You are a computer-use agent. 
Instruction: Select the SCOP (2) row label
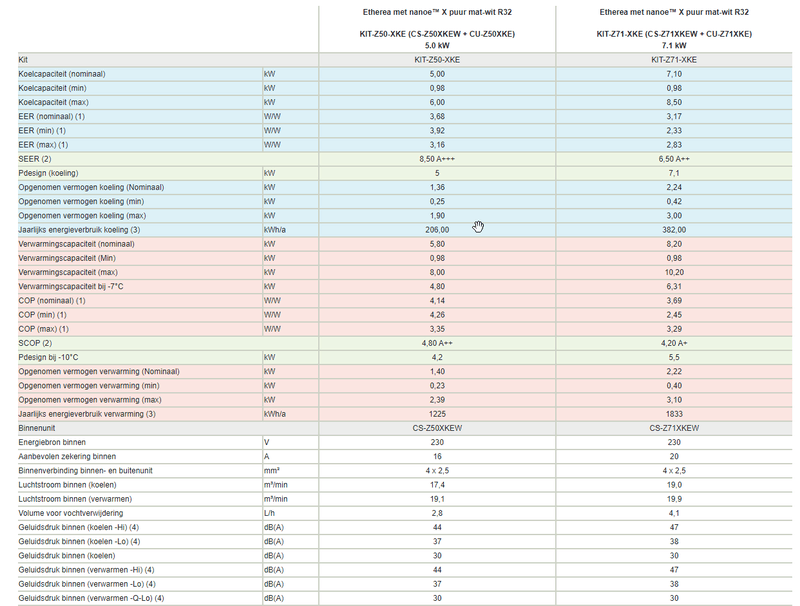35,343
